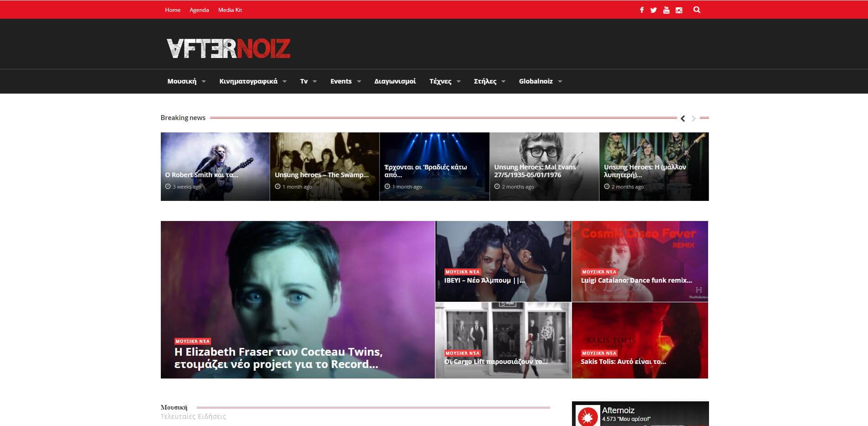Open the Elizabeth Fraser Cocteau Twins article
The height and width of the screenshot is (426, 868).
[x=278, y=358]
